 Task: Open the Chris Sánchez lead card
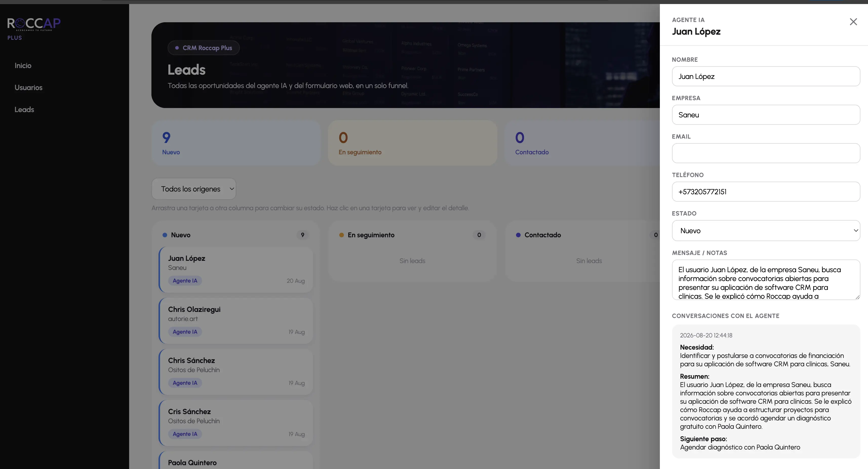click(x=236, y=372)
